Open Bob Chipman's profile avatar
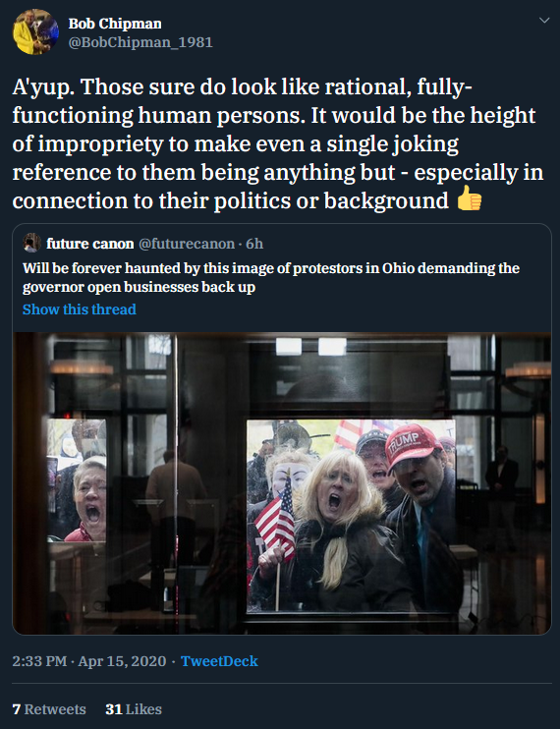Viewport: 560px width, 729px height. (35, 31)
